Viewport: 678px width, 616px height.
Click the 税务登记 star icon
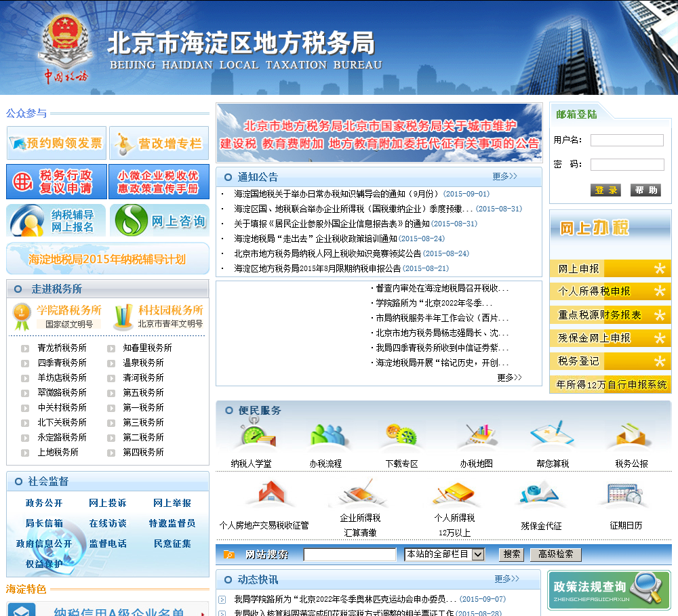(x=660, y=361)
